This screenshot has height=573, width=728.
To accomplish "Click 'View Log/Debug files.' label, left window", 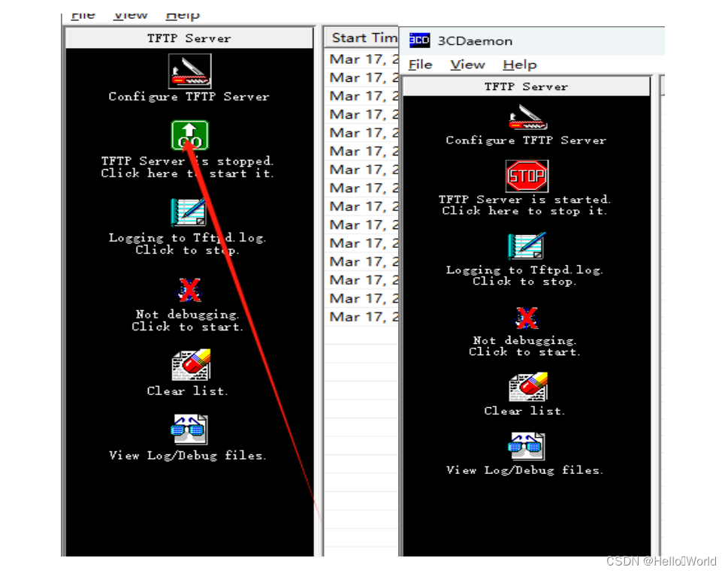I will tap(188, 456).
